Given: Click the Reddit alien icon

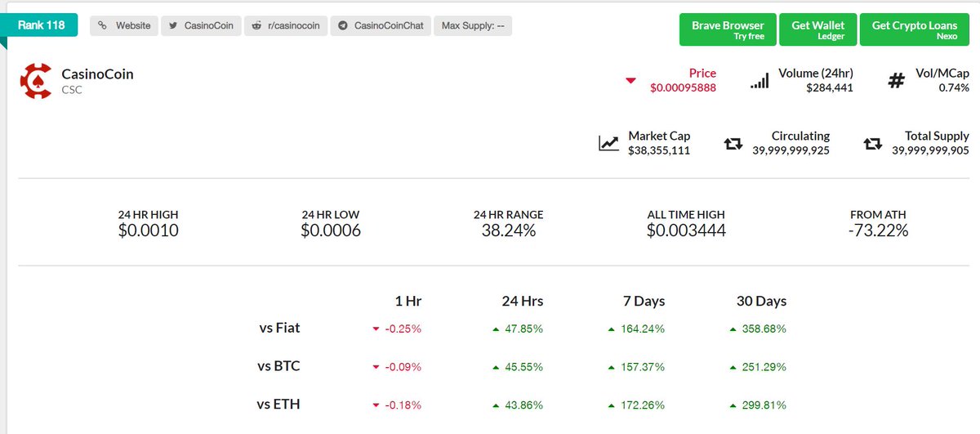Looking at the screenshot, I should (257, 25).
